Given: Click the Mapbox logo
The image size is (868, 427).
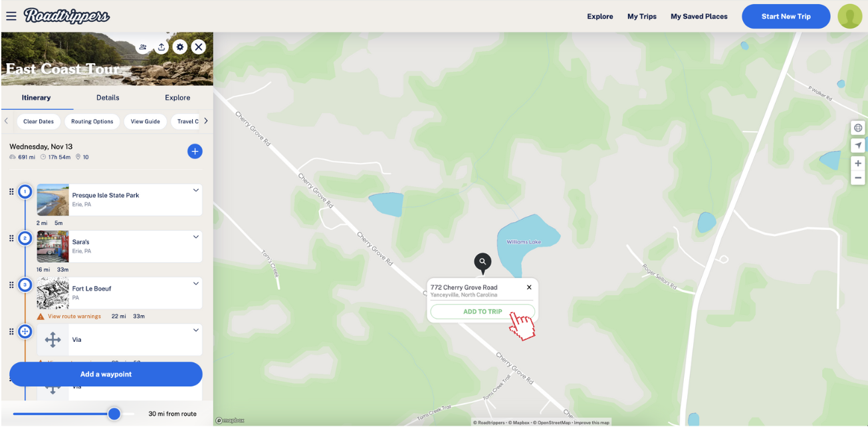Looking at the screenshot, I should [230, 420].
